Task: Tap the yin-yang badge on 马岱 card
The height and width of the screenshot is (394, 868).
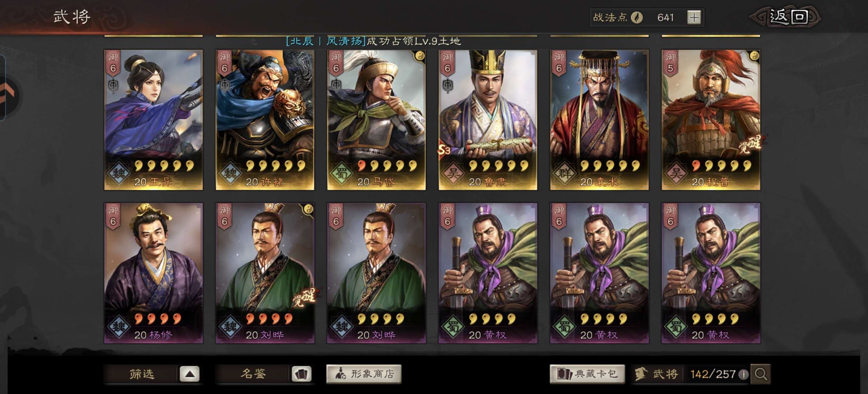Action: point(420,56)
